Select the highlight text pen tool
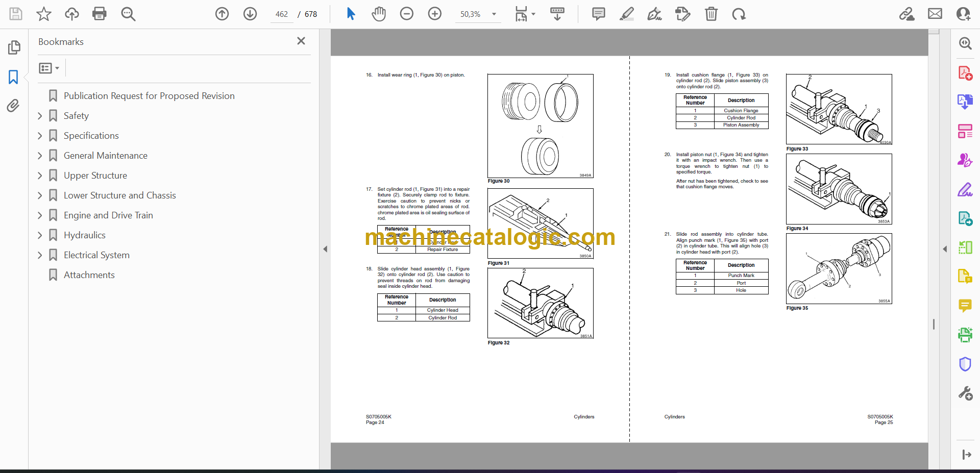The width and height of the screenshot is (980, 473). [627, 14]
